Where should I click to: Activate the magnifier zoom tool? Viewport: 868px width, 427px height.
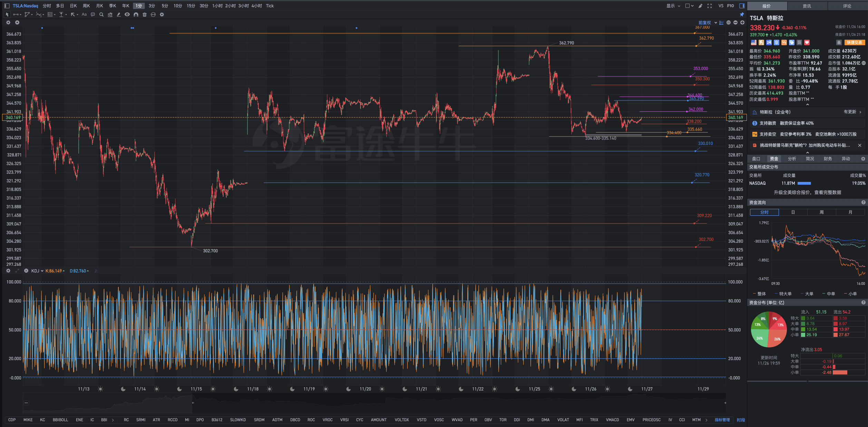pos(101,14)
